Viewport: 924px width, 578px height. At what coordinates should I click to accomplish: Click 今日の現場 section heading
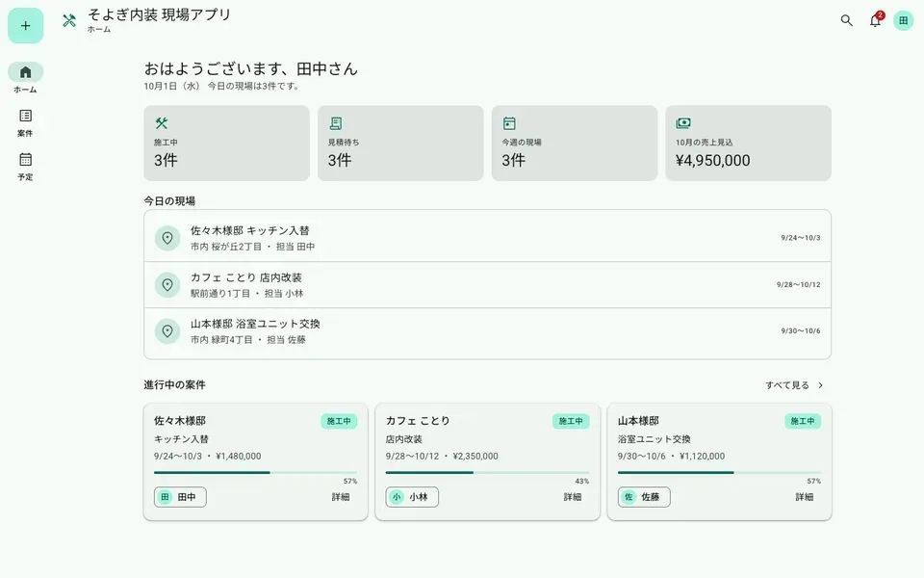[x=169, y=201]
